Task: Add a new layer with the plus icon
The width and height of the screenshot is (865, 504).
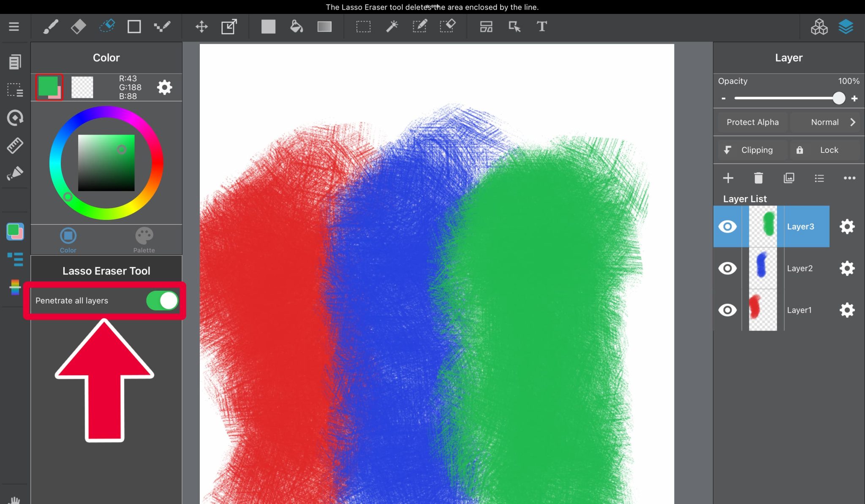Action: [x=729, y=178]
